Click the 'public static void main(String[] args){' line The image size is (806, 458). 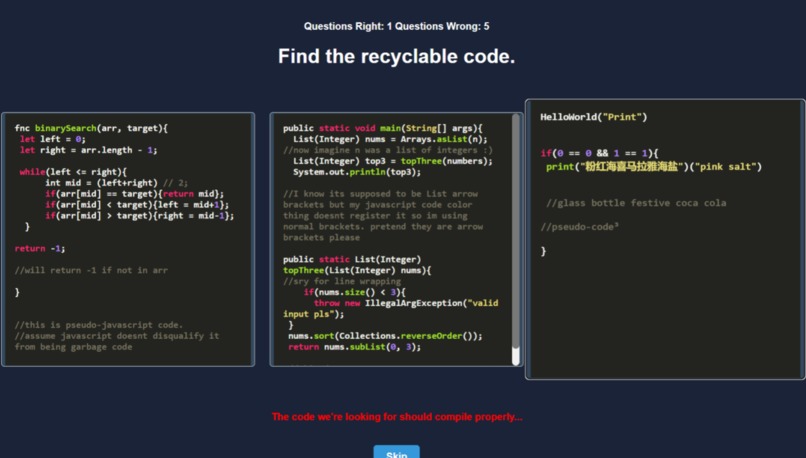(383, 128)
